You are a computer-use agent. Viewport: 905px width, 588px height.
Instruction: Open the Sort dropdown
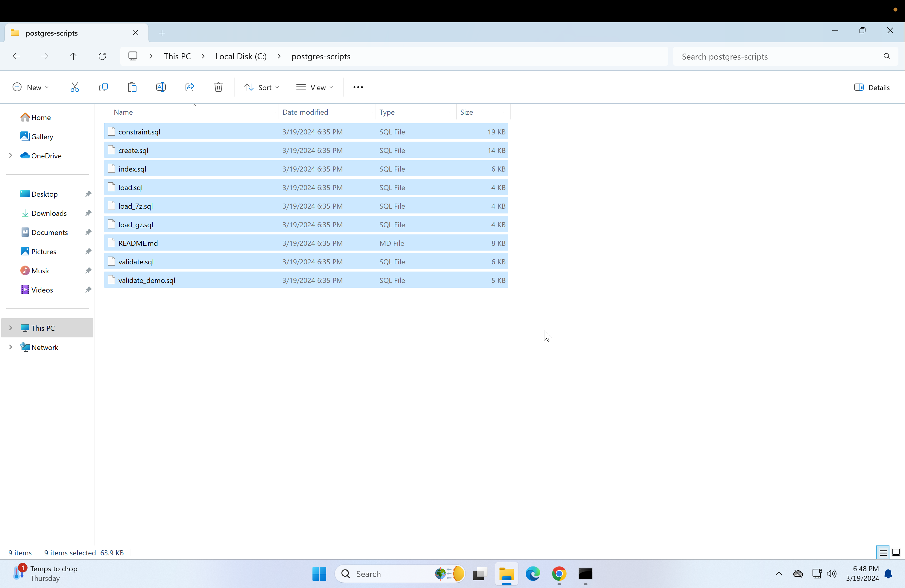click(262, 87)
